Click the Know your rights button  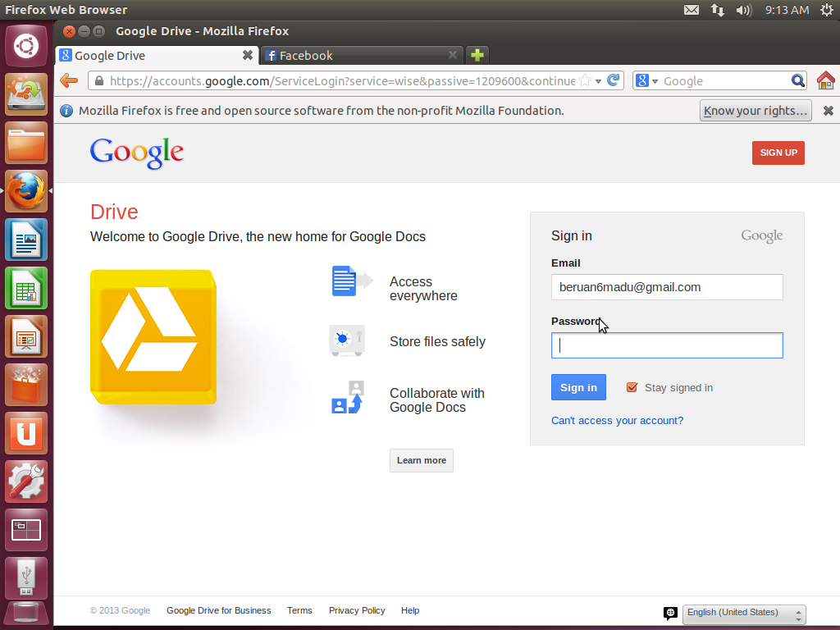click(x=756, y=111)
